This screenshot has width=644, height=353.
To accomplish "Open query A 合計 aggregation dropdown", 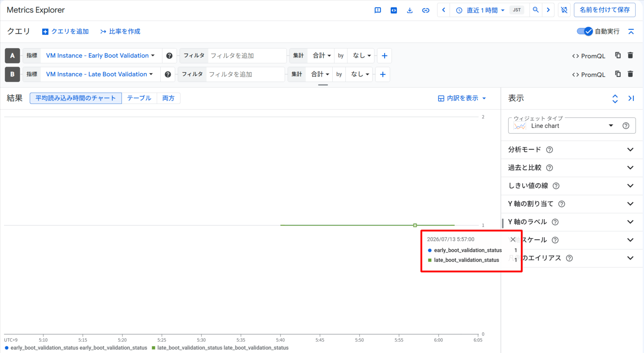I will (322, 56).
